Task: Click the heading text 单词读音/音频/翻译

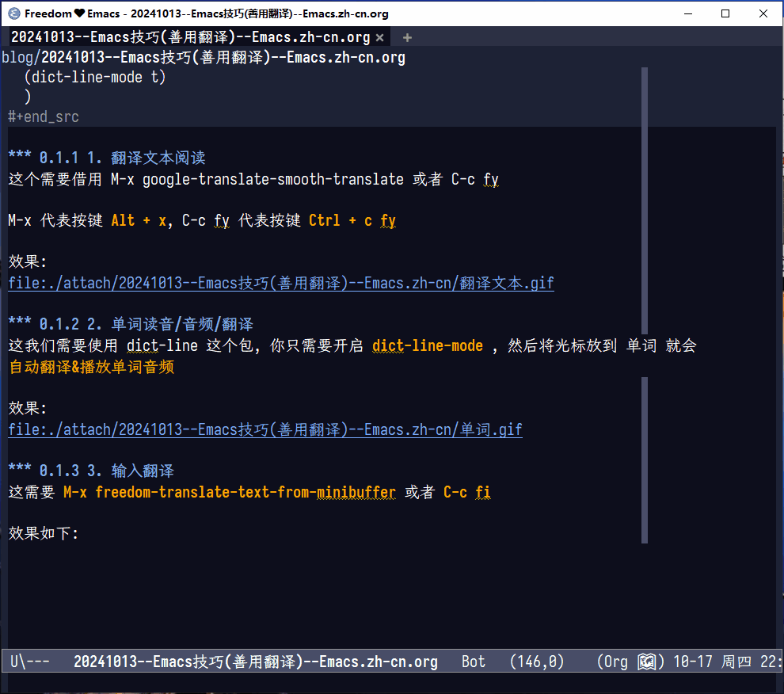Action: (182, 324)
